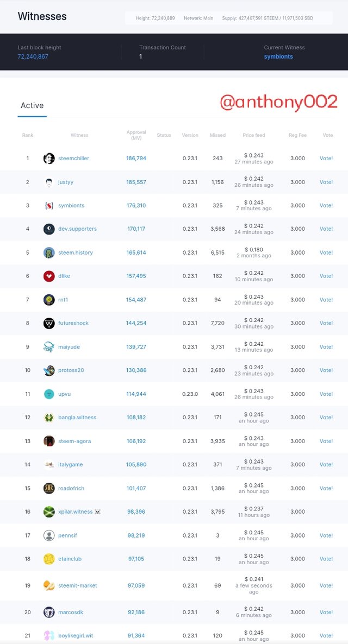The width and height of the screenshot is (348, 644).
Task: Open the xpilar.witness profile link
Action: [x=75, y=512]
